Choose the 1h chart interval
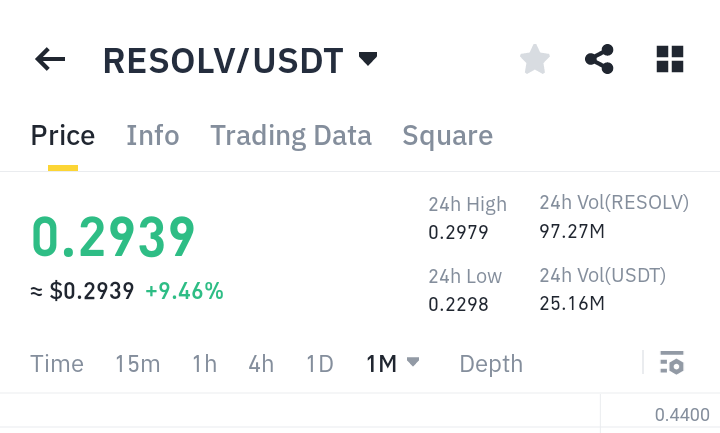Screen dimensions: 720x433 (204, 364)
